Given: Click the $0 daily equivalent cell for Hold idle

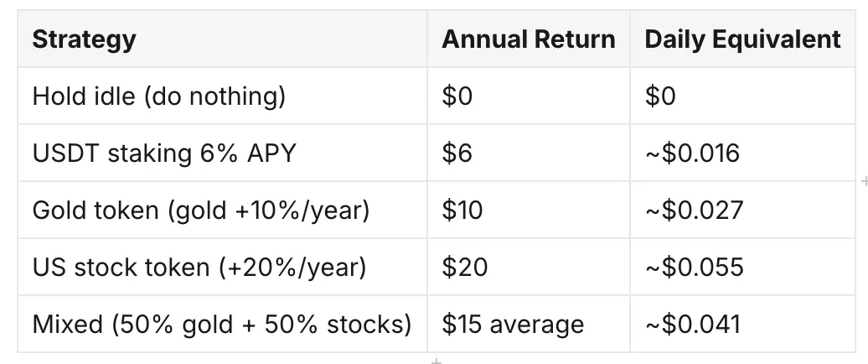Looking at the screenshot, I should coord(742,96).
